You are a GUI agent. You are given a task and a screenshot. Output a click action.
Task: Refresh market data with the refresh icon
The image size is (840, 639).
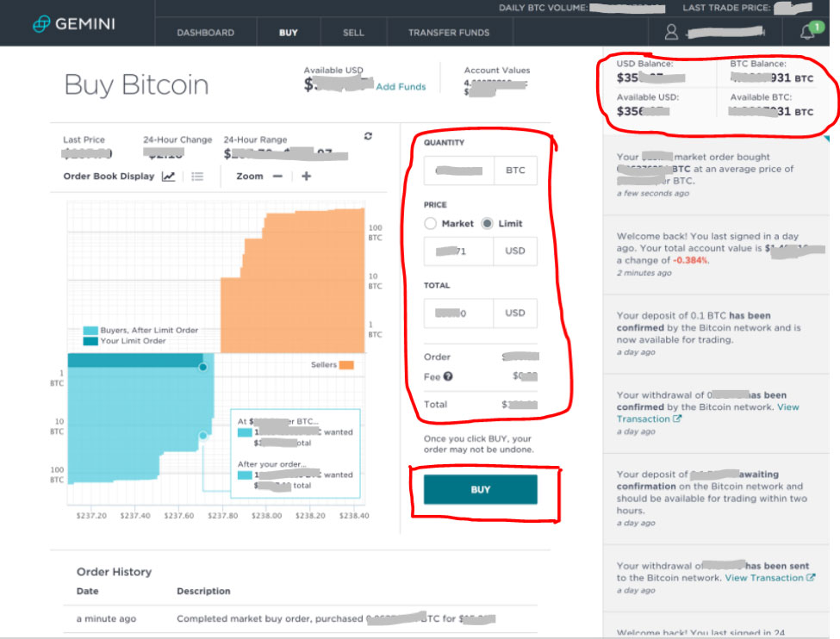pyautogui.click(x=368, y=136)
